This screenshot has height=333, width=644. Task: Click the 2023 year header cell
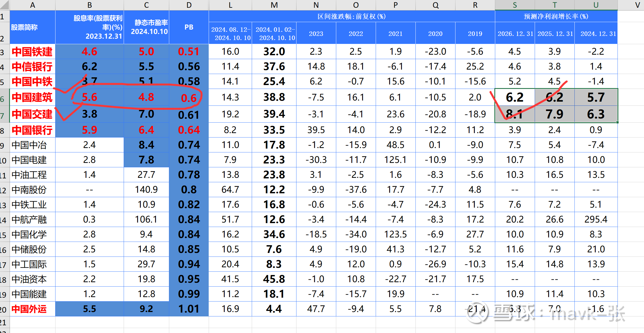click(x=316, y=33)
